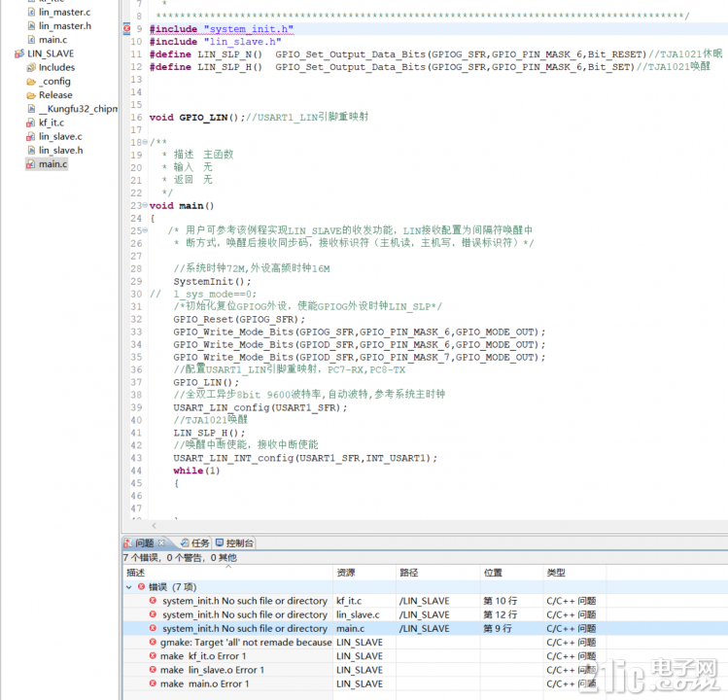Sort problems by 类型 column
This screenshot has width=728, height=700.
(x=574, y=573)
